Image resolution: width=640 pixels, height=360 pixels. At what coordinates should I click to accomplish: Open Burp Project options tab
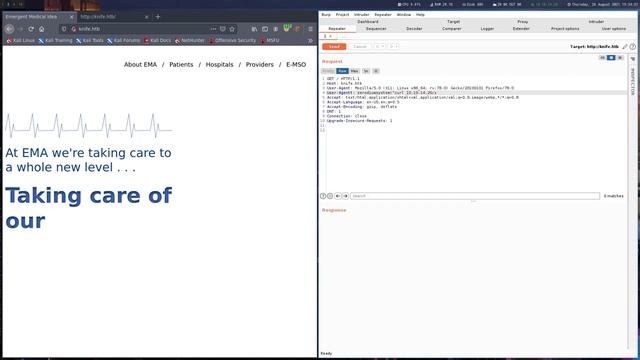(x=565, y=29)
